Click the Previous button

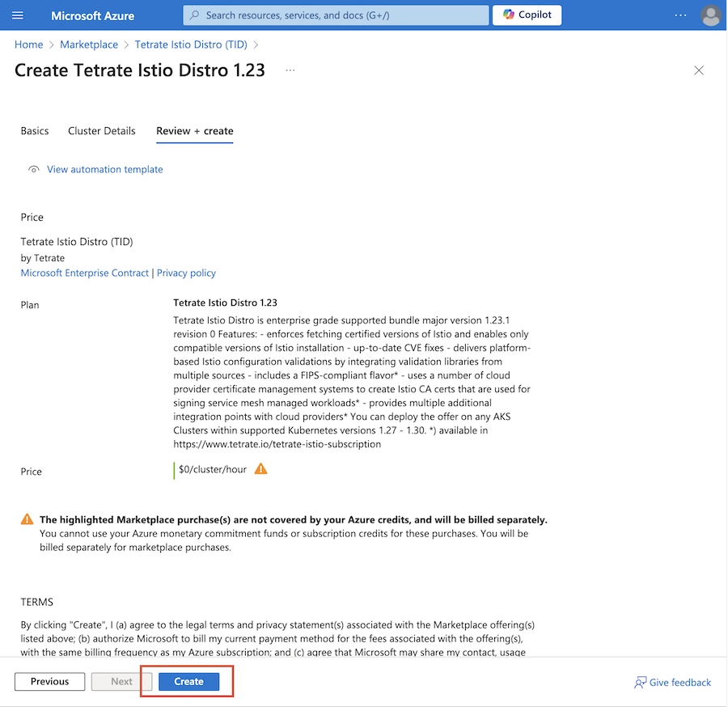point(49,681)
